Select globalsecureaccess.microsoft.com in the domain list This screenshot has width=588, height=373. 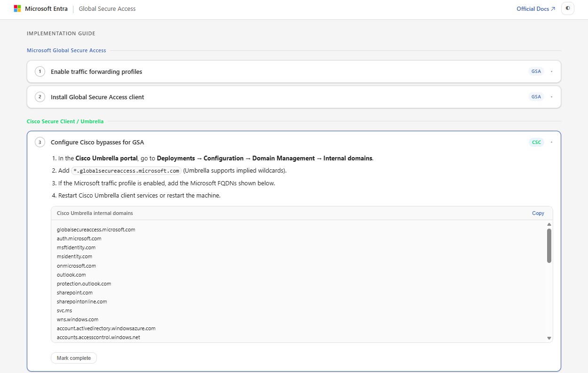(96, 230)
